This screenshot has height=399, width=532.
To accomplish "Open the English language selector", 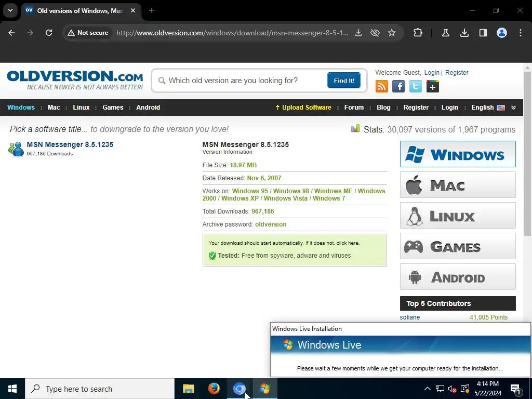I will pos(488,108).
